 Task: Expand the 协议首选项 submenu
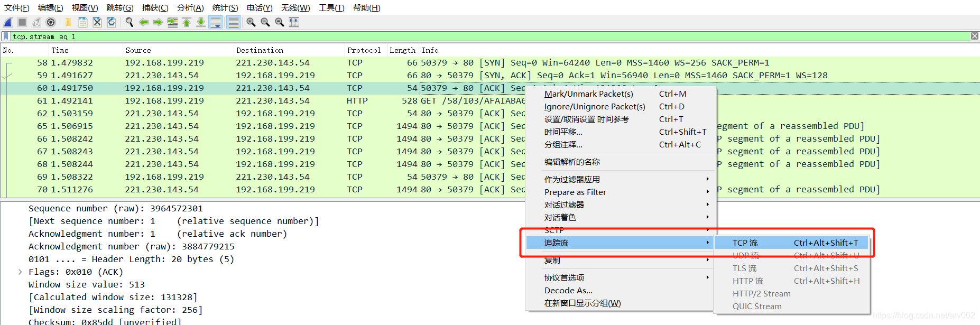621,277
